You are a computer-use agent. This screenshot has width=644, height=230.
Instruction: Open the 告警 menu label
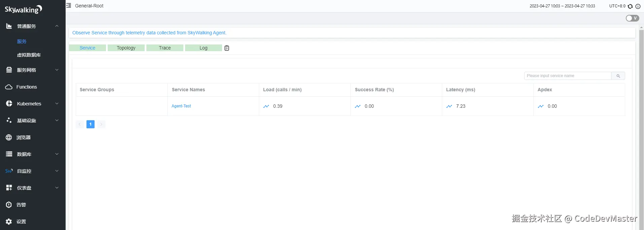[21, 205]
